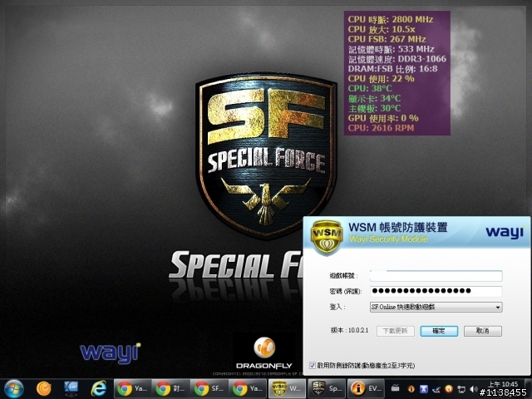Launch the orange swirl pinned taskbar app
532x399 pixels.
(x=44, y=389)
